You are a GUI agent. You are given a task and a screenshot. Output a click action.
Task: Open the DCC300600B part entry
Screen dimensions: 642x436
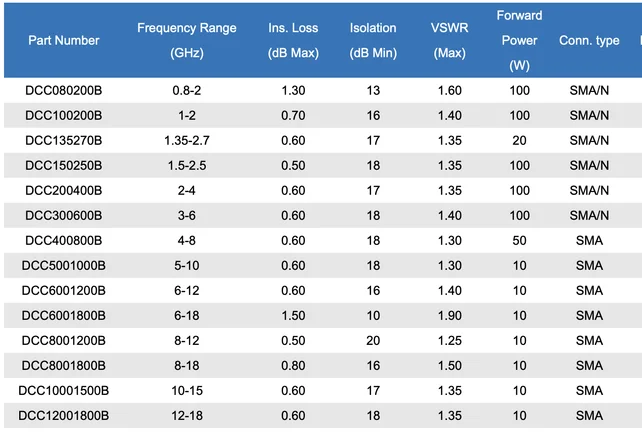point(64,216)
